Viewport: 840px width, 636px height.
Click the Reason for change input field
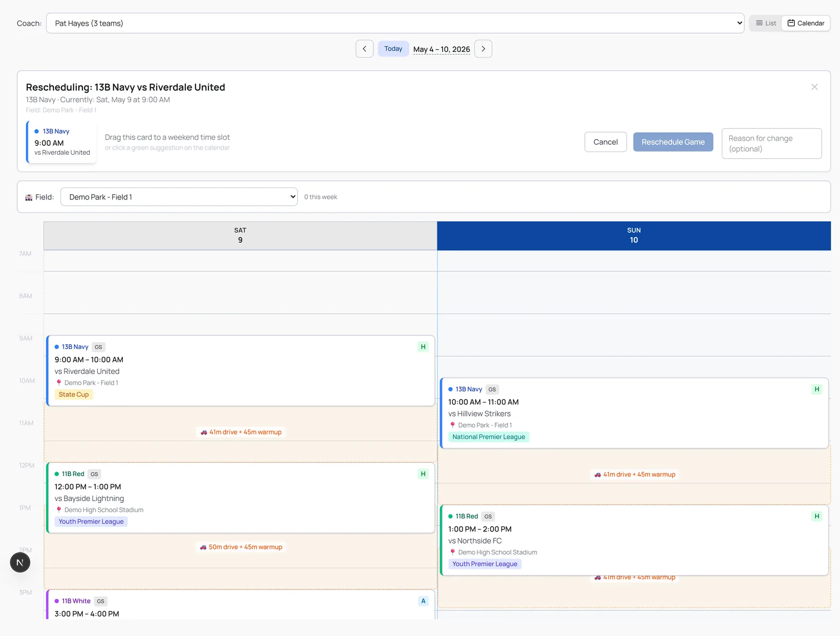tap(772, 143)
